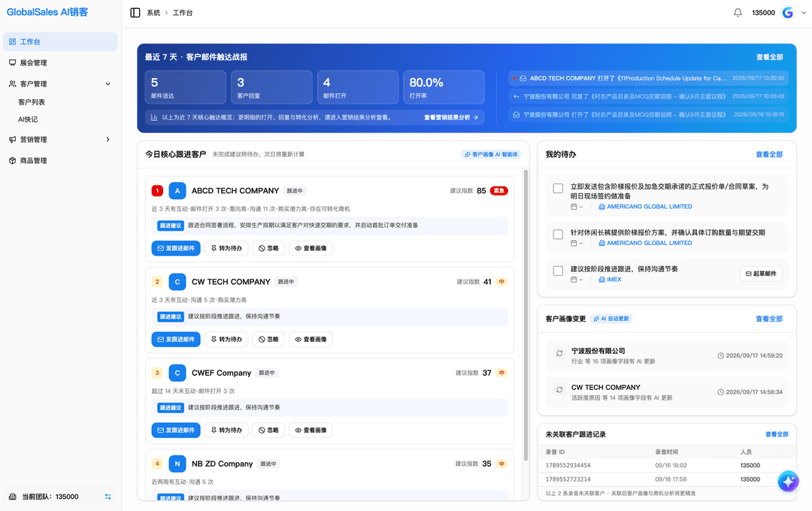Ignore CW TECH COMPANY suggestion
The width and height of the screenshot is (812, 511).
coord(268,339)
